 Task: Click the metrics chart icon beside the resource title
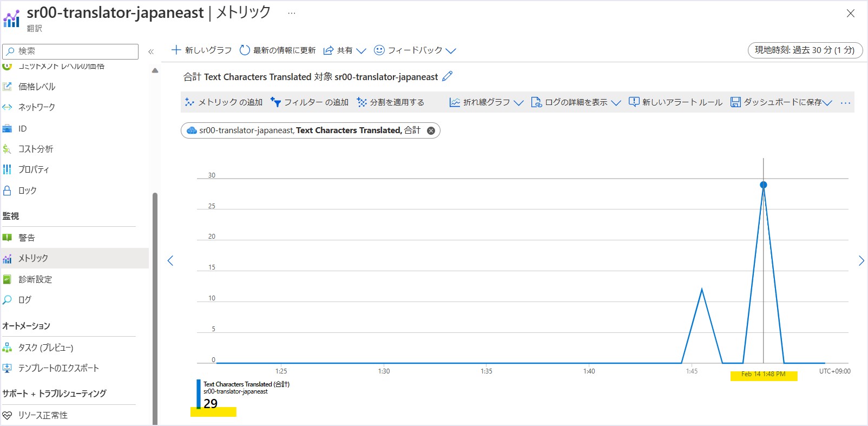click(x=11, y=18)
